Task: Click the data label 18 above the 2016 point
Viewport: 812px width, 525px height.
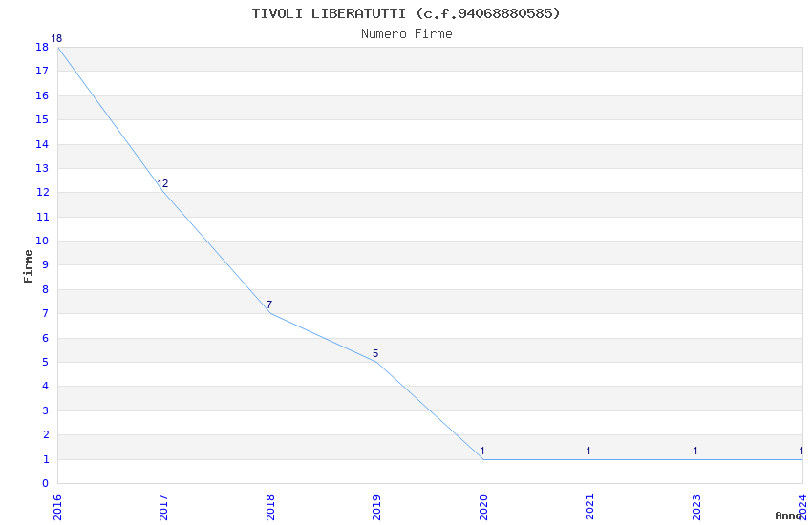Action: coord(56,38)
